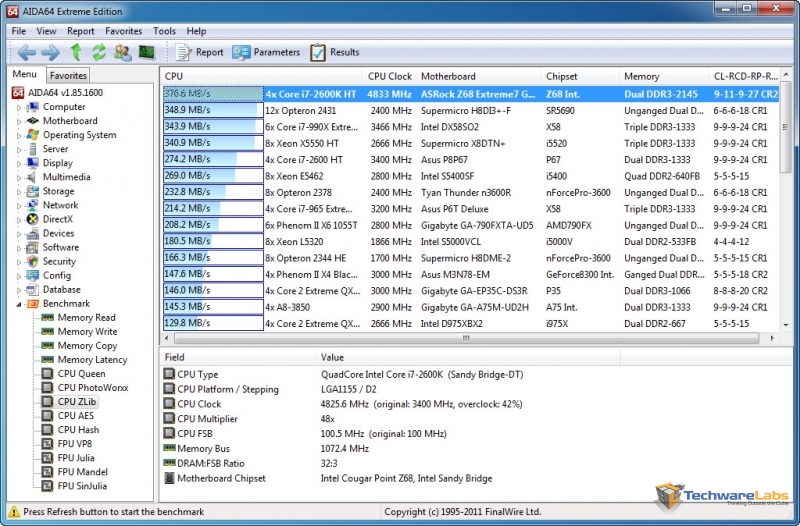Sort by the Chipset column header
The width and height of the screenshot is (800, 526).
[x=580, y=76]
